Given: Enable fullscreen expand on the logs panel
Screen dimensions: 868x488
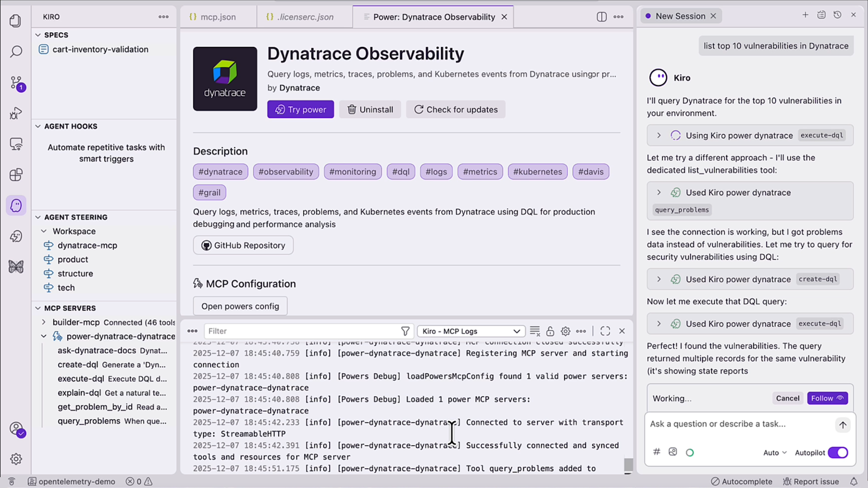Looking at the screenshot, I should click(605, 331).
